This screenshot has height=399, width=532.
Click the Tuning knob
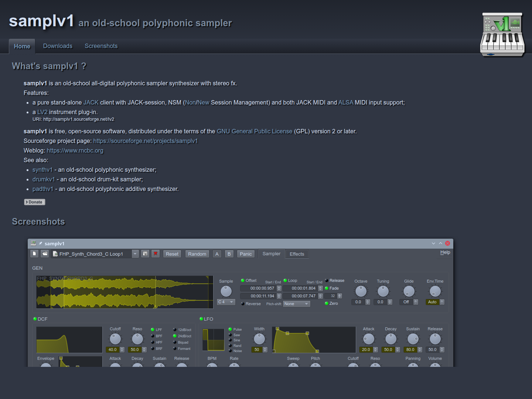[x=383, y=291]
